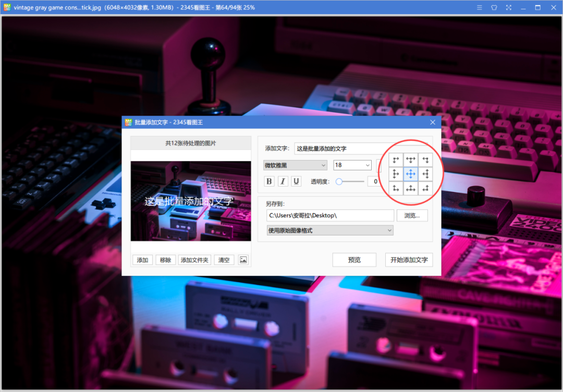Image resolution: width=563 pixels, height=392 pixels.
Task: Open the font size 18 dropdown
Action: 352,165
